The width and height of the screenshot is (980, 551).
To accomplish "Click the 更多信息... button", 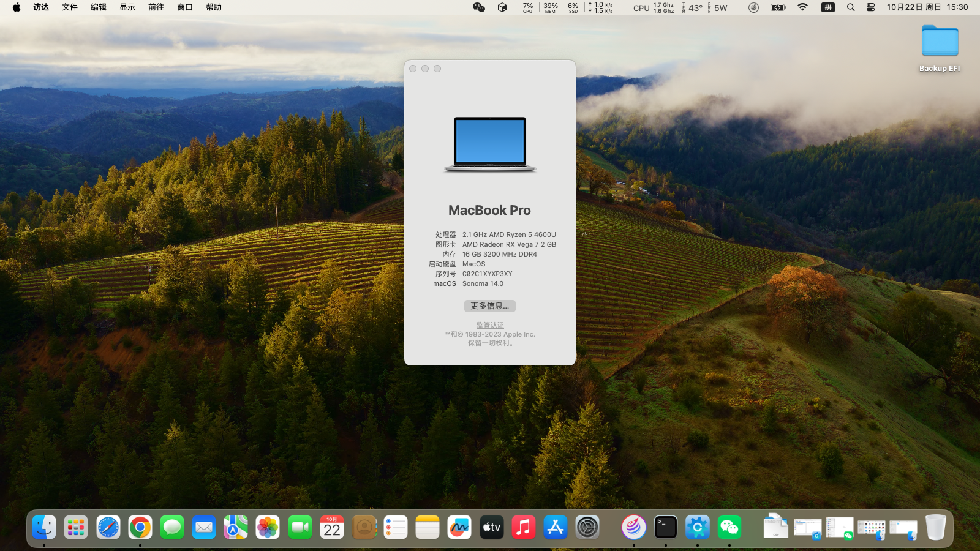I will pyautogui.click(x=489, y=305).
